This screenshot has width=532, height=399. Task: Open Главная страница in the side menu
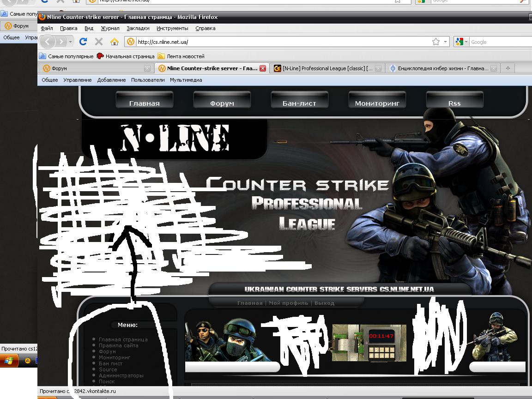pos(123,339)
